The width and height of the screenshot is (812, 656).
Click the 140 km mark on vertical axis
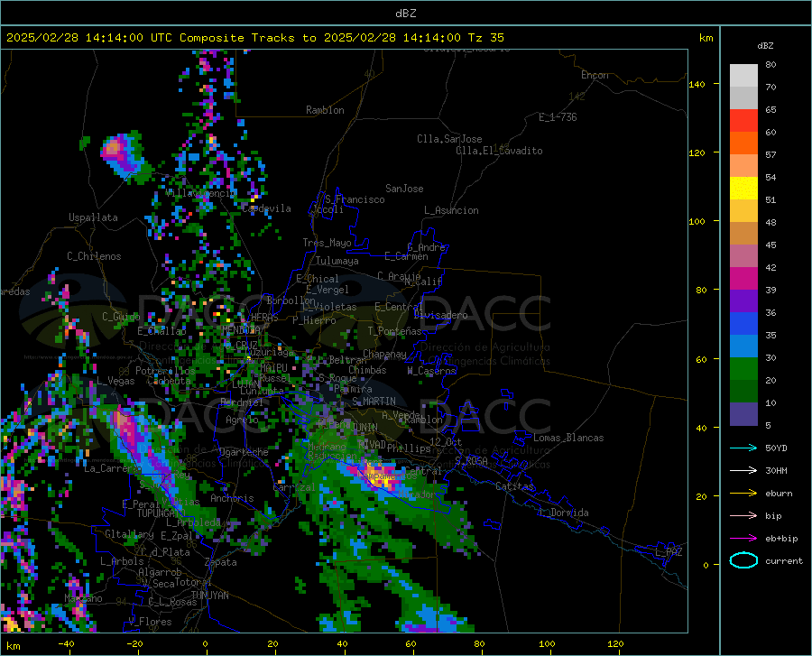[x=697, y=85]
